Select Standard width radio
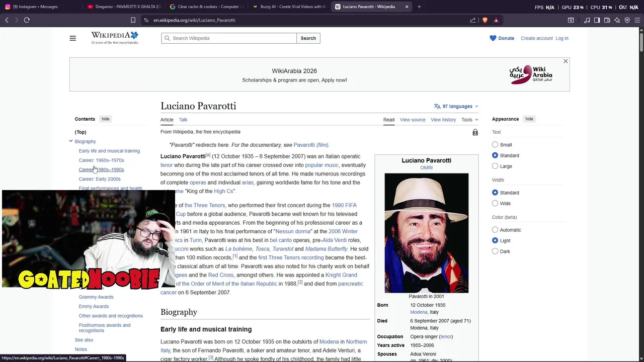644x362 pixels. [x=495, y=193]
